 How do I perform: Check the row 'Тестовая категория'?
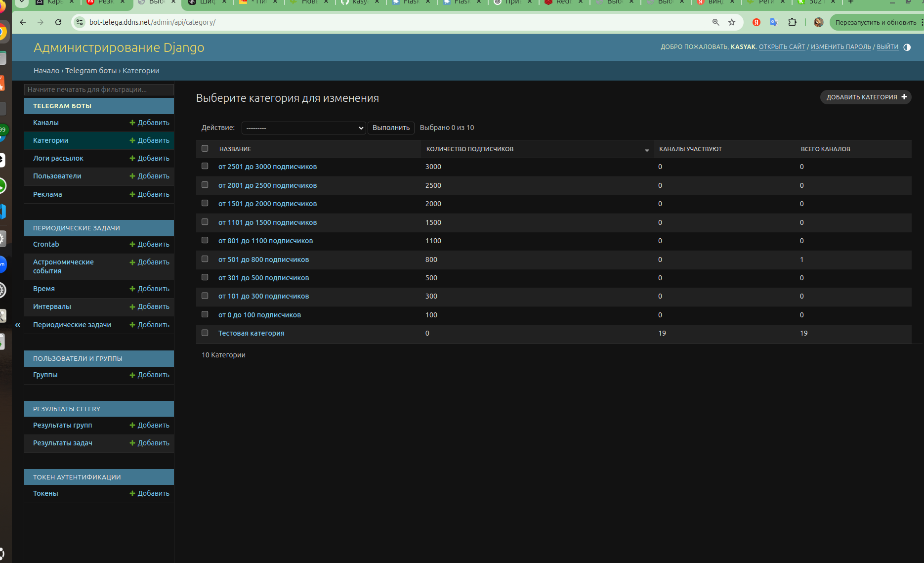pyautogui.click(x=205, y=333)
